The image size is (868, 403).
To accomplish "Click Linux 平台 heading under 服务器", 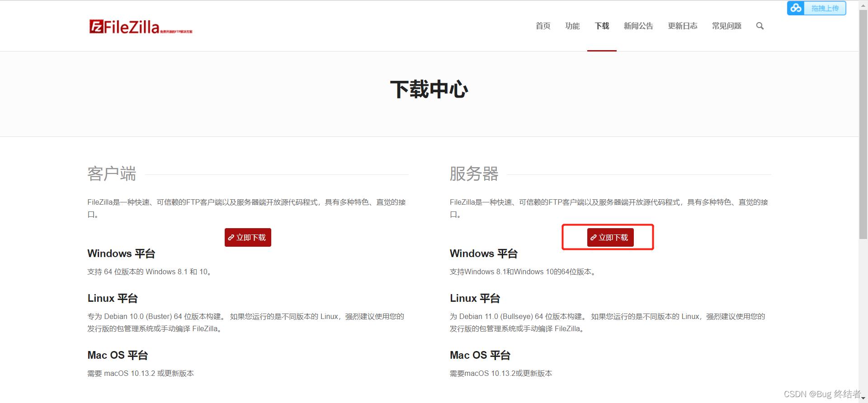I will (x=475, y=298).
